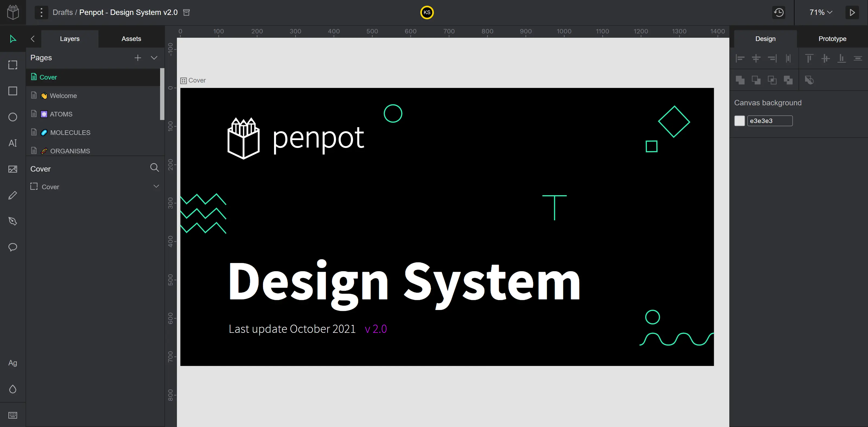This screenshot has width=868, height=427.
Task: Align vertical centers icon
Action: click(x=826, y=58)
